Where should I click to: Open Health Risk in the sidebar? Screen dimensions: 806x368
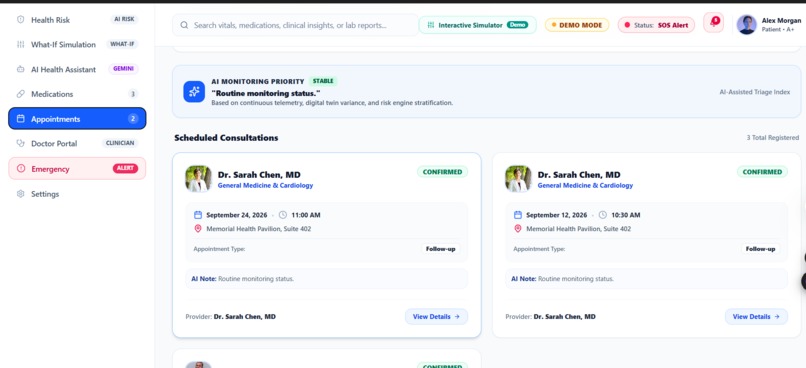(x=77, y=20)
